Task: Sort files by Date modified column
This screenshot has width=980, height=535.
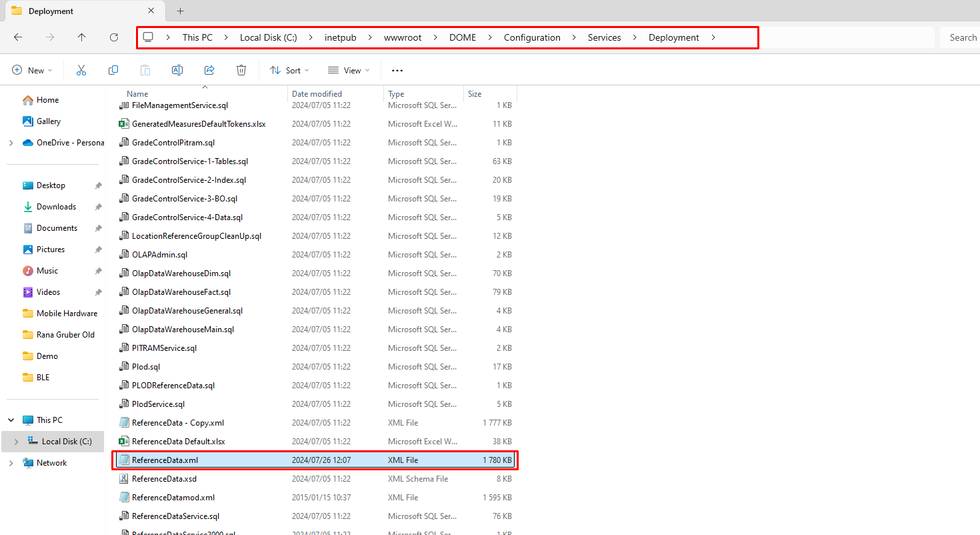Action: coord(317,94)
